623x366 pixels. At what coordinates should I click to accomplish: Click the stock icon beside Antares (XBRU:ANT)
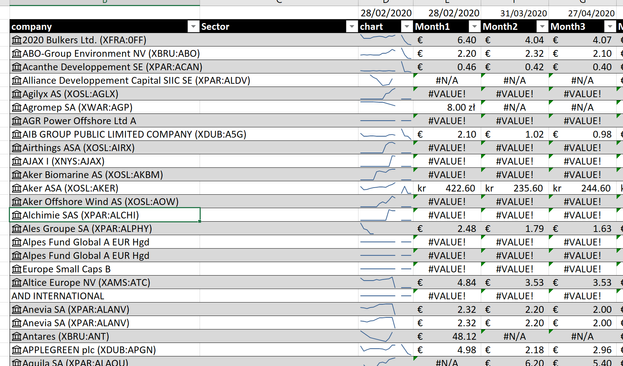click(16, 337)
